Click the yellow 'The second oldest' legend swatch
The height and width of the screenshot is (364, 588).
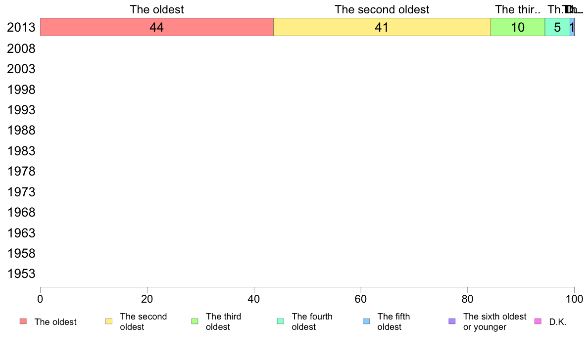coord(109,321)
